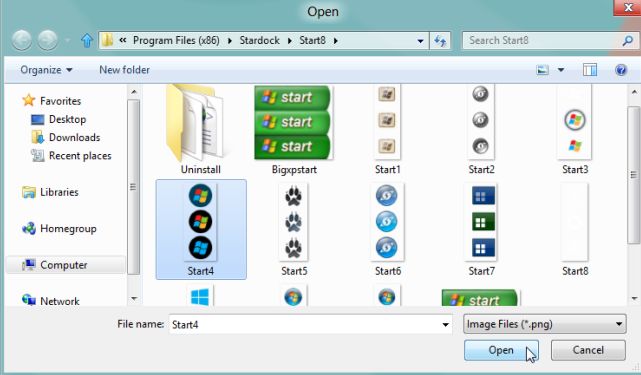Change the view with the view icon
Screen dimensions: 641x375
pyautogui.click(x=542, y=70)
